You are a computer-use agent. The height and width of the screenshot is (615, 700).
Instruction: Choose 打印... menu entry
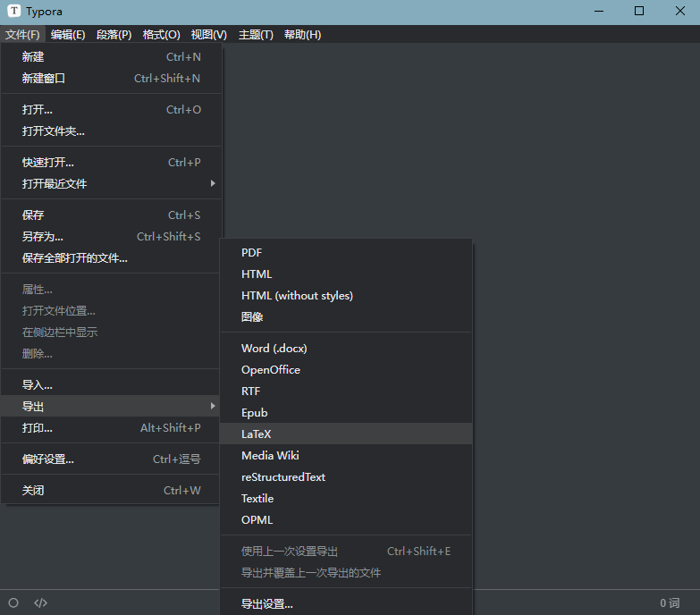coord(111,427)
